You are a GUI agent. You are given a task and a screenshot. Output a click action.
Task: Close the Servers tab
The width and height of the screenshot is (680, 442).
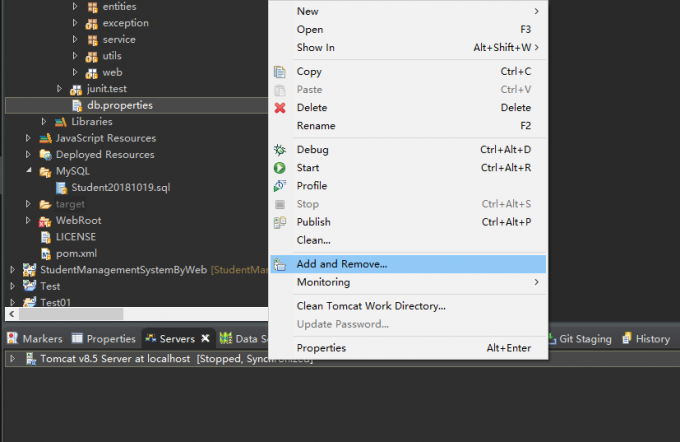pyautogui.click(x=205, y=339)
